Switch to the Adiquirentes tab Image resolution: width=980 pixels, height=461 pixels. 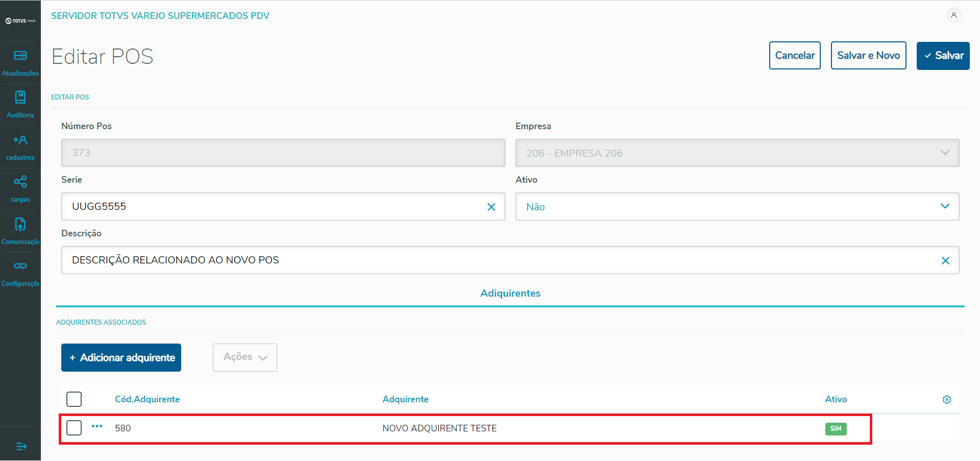[510, 294]
